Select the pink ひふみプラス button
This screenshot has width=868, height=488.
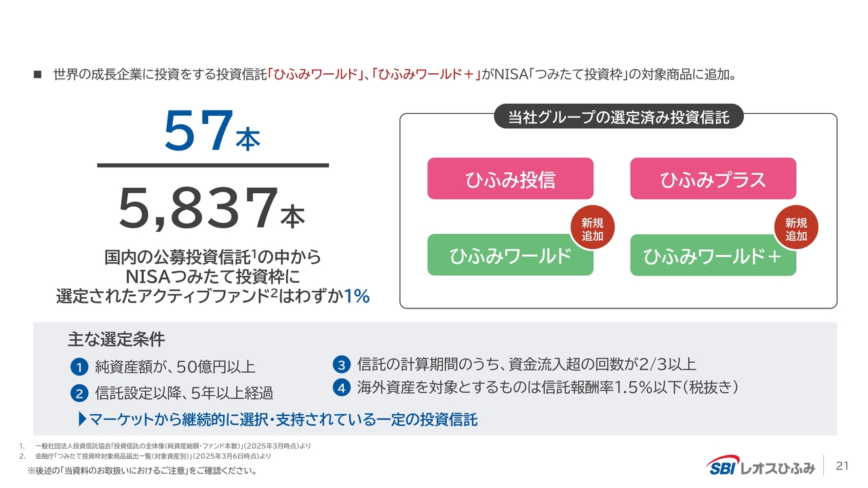click(x=713, y=179)
